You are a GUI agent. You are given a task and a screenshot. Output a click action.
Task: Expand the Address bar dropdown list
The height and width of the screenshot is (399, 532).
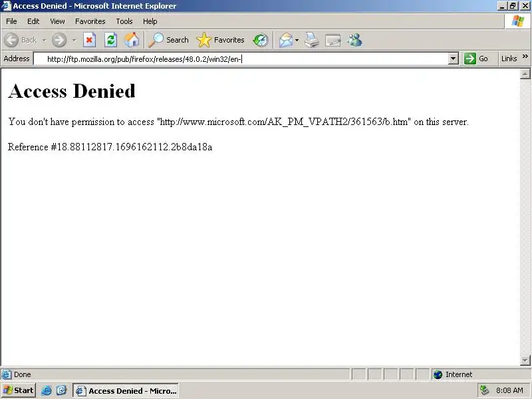pyautogui.click(x=453, y=59)
